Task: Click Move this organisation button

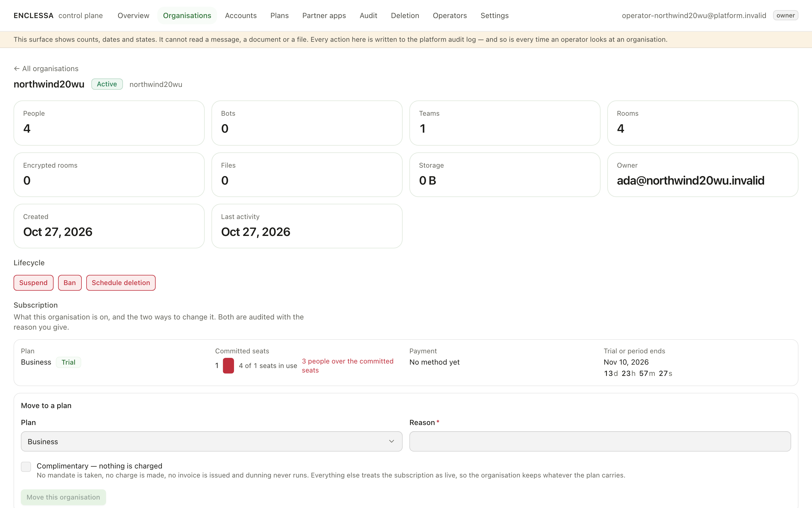Action: point(63,497)
